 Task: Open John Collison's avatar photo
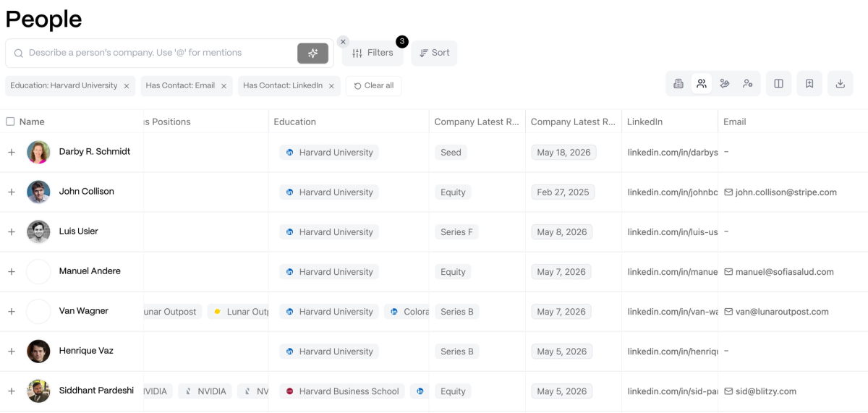pos(38,192)
